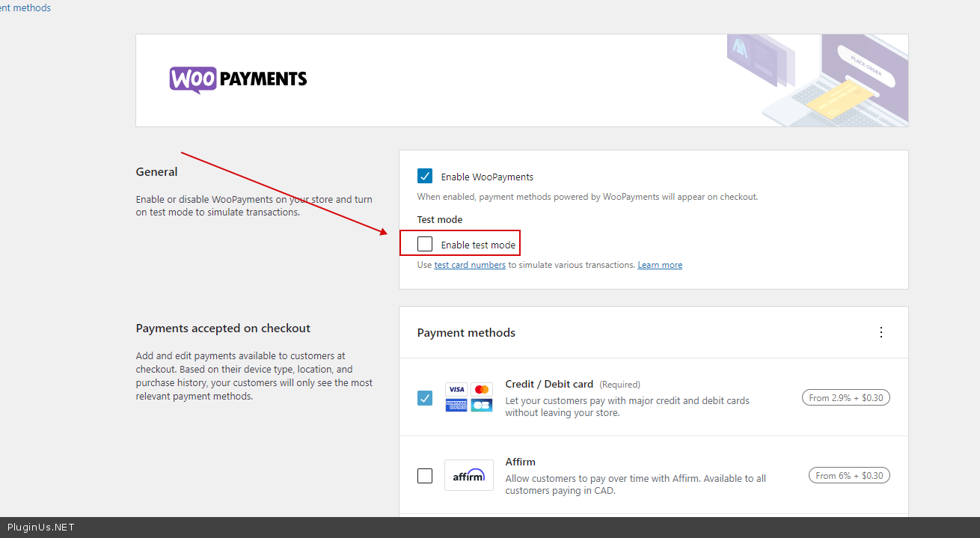Click the Payment methods section heading
The height and width of the screenshot is (538, 980).
(466, 333)
